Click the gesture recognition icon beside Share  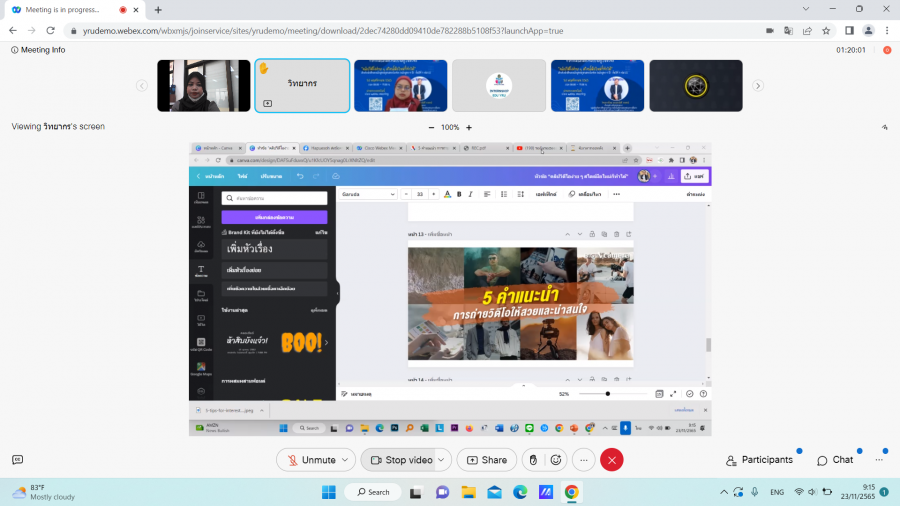[534, 460]
